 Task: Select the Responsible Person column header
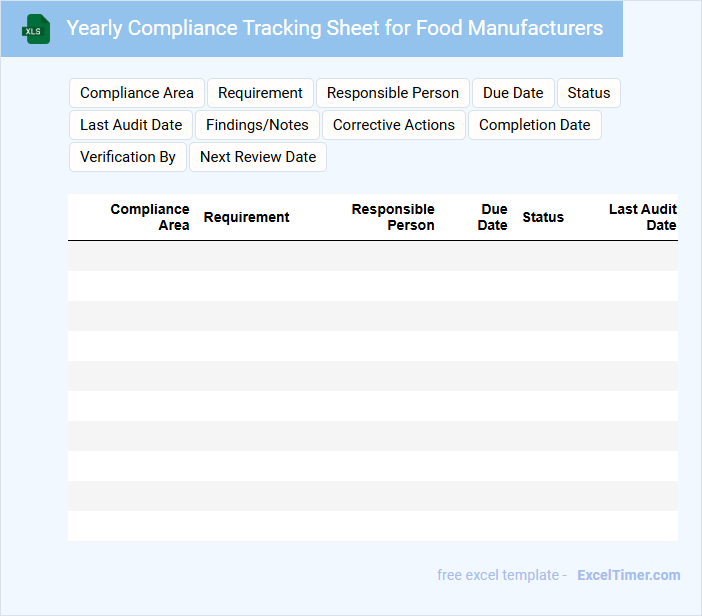tap(393, 217)
